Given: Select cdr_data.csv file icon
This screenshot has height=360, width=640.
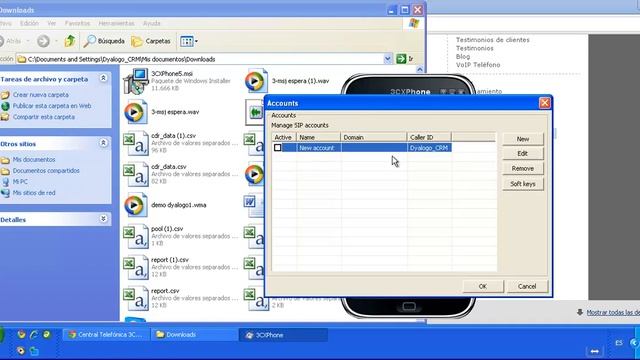Looking at the screenshot, I should click(x=136, y=174).
